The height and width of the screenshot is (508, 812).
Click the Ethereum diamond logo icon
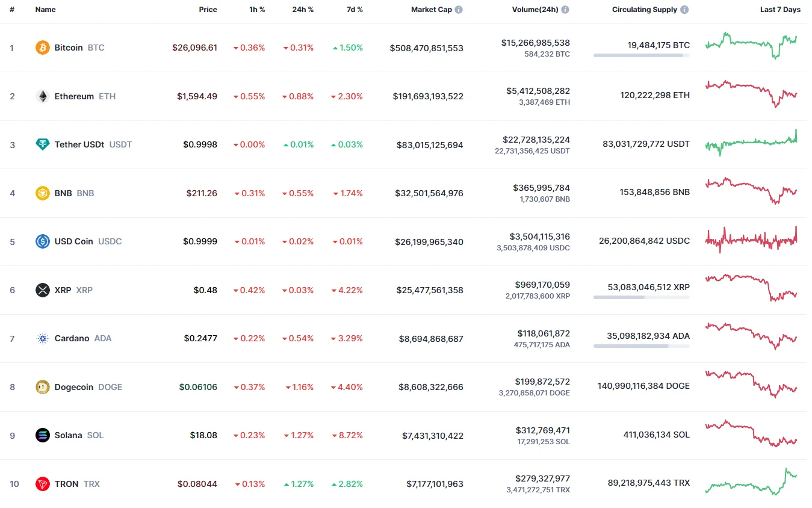coord(43,96)
